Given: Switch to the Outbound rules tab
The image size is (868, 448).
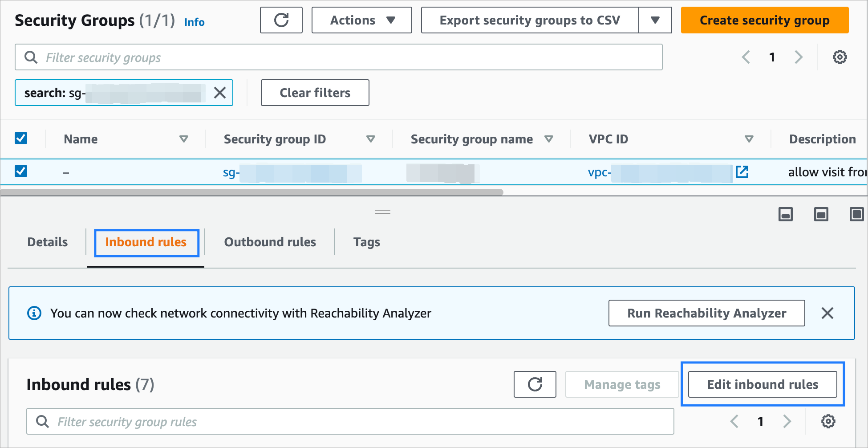Looking at the screenshot, I should coord(270,242).
